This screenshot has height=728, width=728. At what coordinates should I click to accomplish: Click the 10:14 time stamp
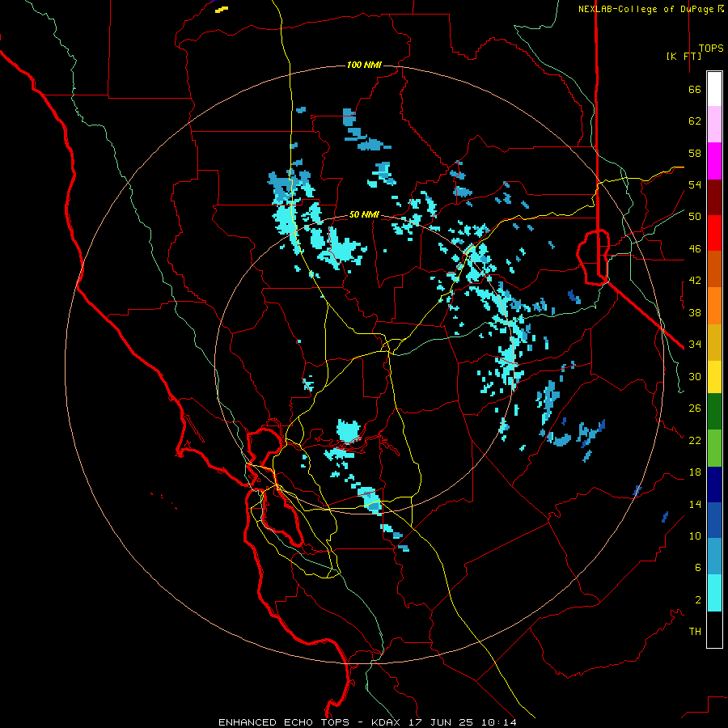[498, 722]
